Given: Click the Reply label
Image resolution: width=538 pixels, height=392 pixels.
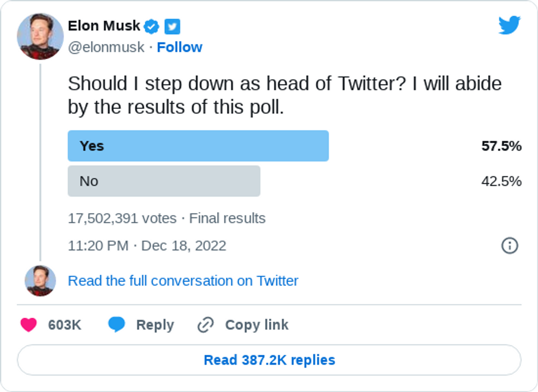Looking at the screenshot, I should pyautogui.click(x=155, y=325).
